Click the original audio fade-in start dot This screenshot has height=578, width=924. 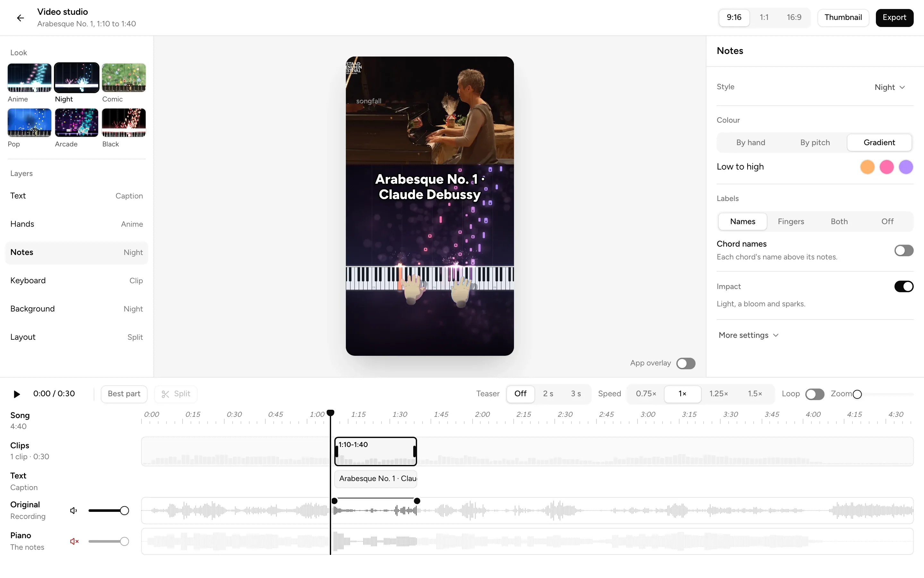point(335,501)
